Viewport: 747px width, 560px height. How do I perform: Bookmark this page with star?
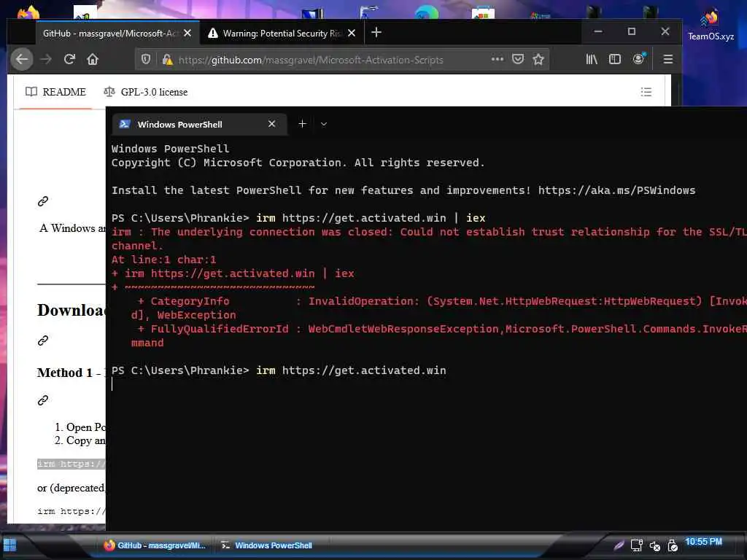pyautogui.click(x=538, y=59)
